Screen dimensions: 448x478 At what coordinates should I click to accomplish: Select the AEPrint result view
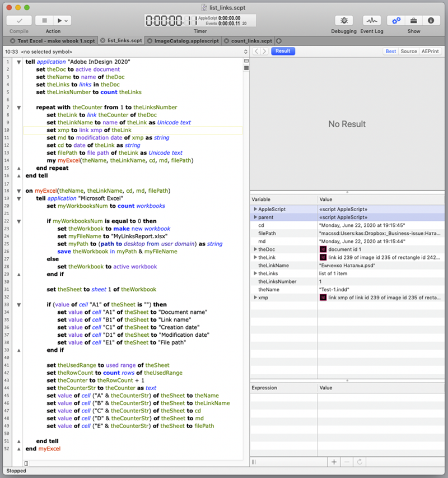point(430,51)
